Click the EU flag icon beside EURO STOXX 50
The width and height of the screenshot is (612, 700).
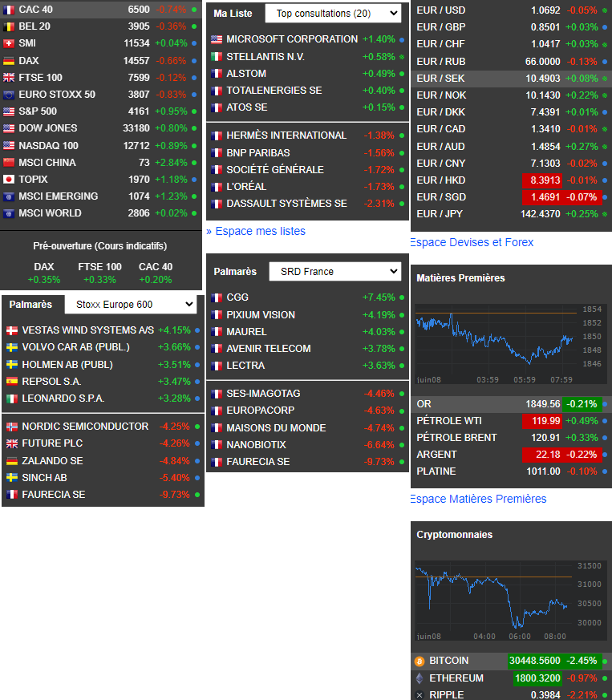click(9, 95)
